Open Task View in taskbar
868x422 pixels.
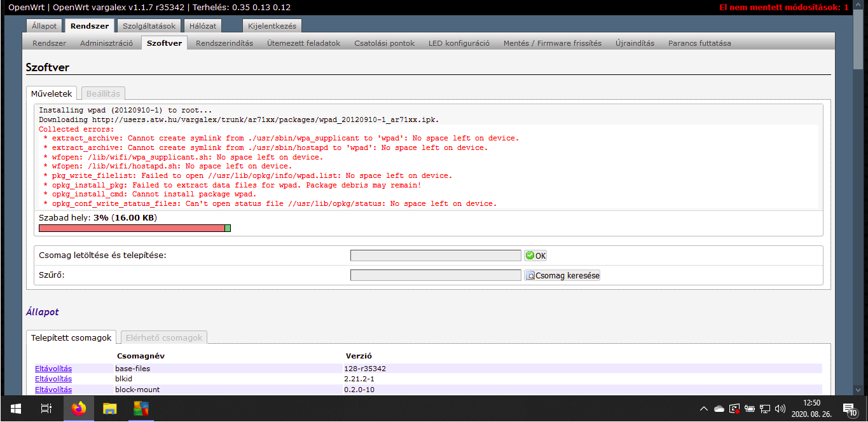click(x=46, y=409)
